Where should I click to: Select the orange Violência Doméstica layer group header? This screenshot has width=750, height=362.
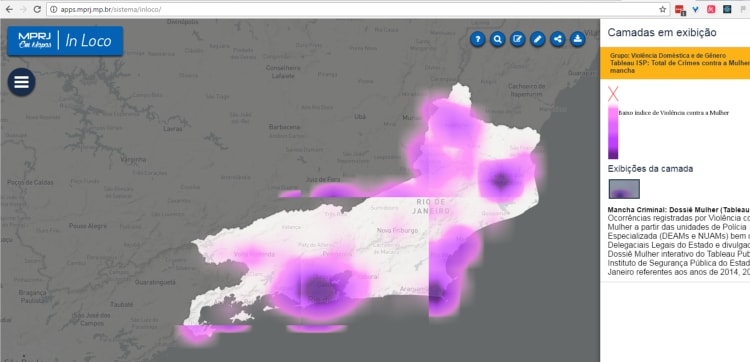675,63
